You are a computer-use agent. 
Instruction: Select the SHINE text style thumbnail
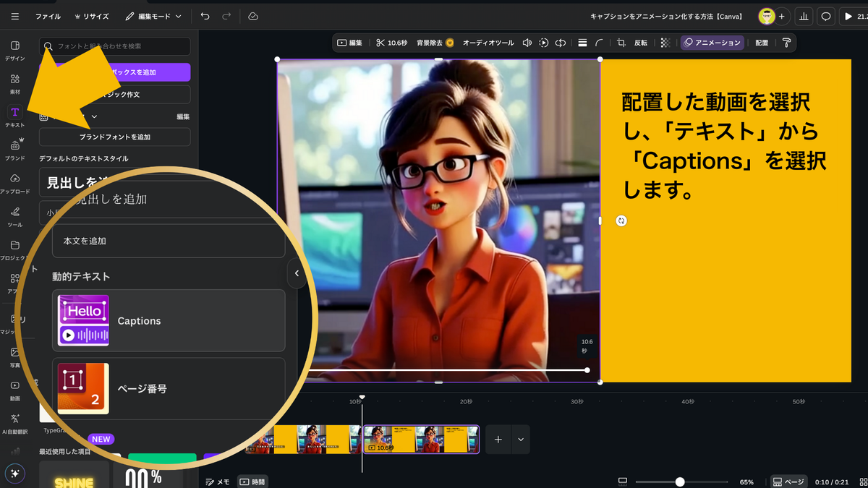[x=74, y=476]
